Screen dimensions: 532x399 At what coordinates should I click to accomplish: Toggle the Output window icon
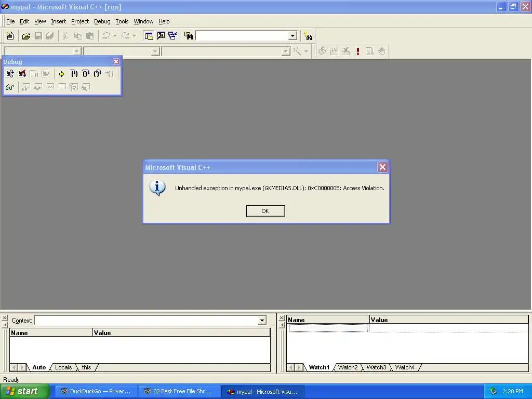161,36
